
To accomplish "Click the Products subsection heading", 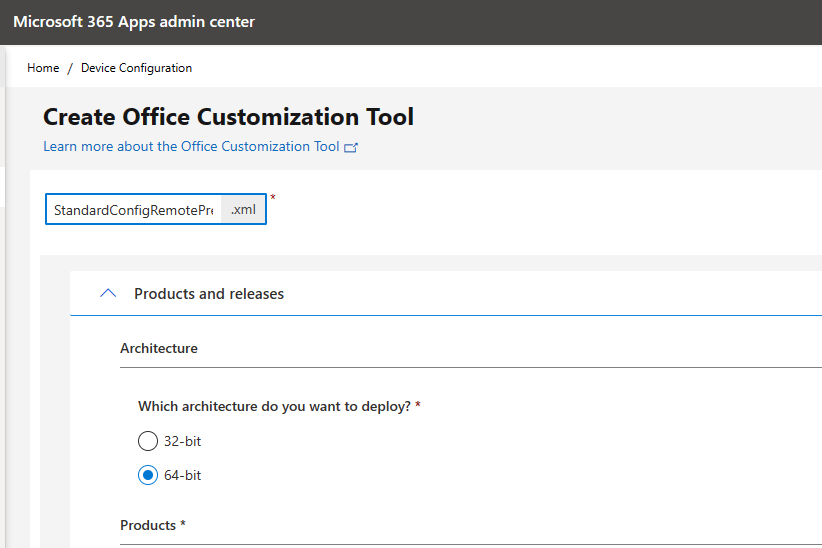I will point(152,525).
